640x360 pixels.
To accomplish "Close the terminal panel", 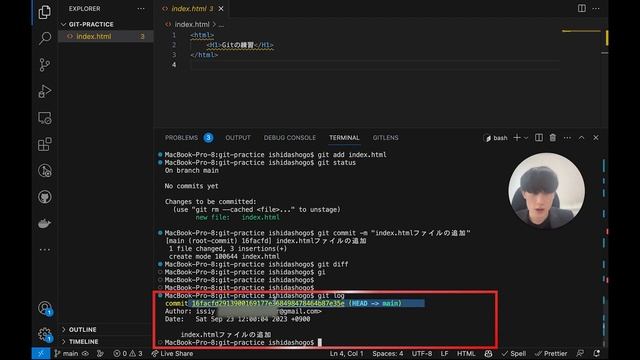I will click(596, 138).
